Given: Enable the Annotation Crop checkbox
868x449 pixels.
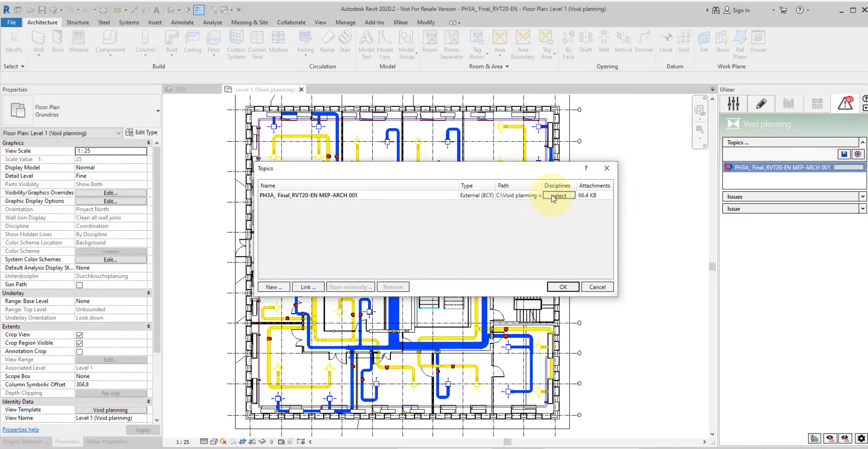Looking at the screenshot, I should tap(79, 352).
